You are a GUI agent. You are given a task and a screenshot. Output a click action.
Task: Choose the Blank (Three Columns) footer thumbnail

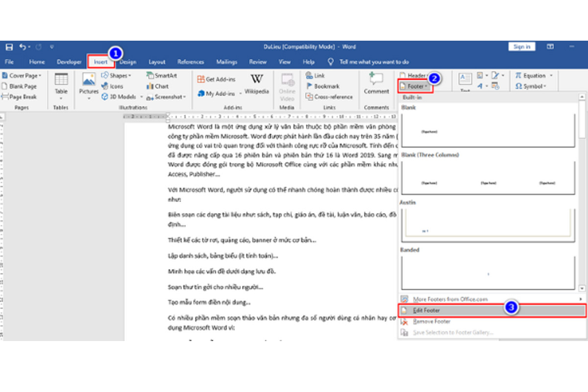click(488, 177)
